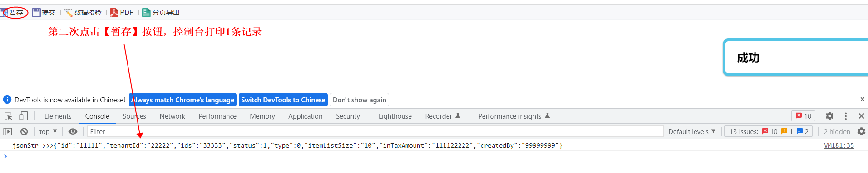
Task: Clear console with the ban icon
Action: [x=24, y=131]
